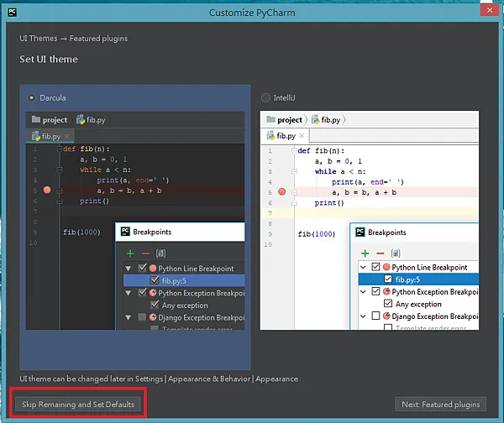Click 'UI theme can be changed later' hint text
Screen dimensions: 504x423
(x=159, y=379)
